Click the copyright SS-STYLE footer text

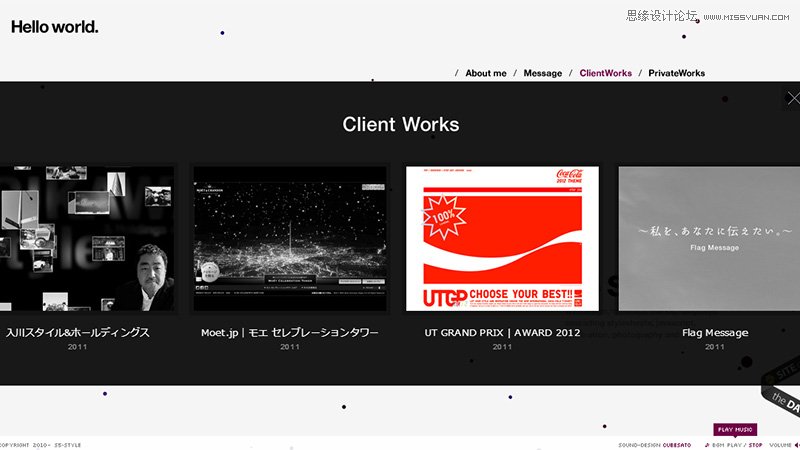click(40, 445)
